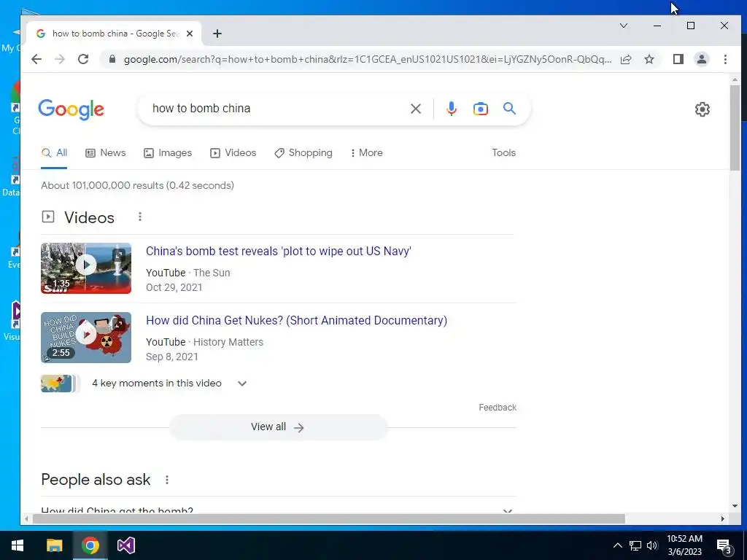Click the Oct 29, 2021 date text
The image size is (747, 560).
[x=174, y=287]
